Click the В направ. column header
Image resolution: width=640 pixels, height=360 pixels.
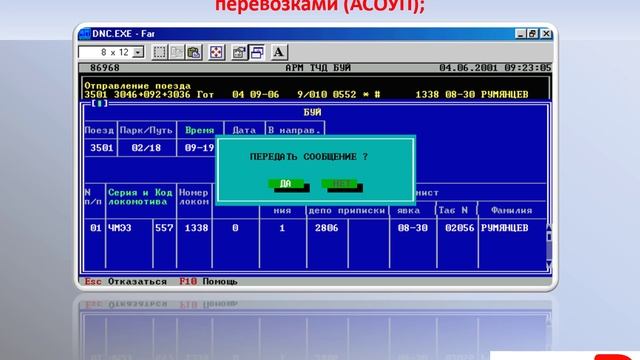click(294, 130)
